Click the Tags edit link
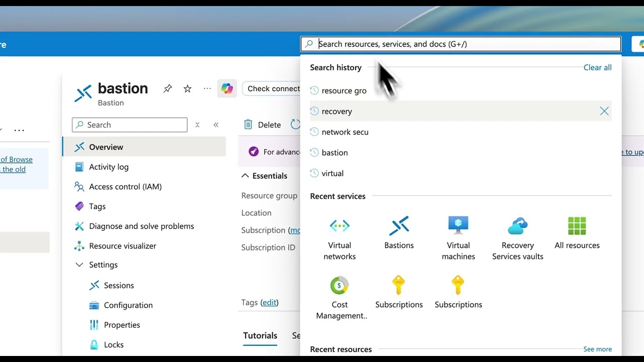Screen dimensions: 644x362 (269, 302)
